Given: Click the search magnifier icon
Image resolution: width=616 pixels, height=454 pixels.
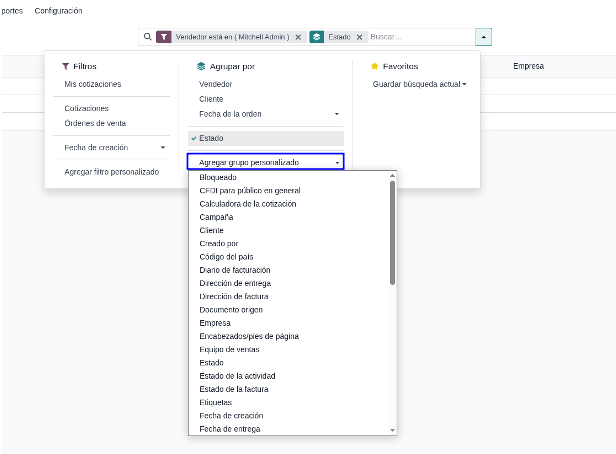Looking at the screenshot, I should (x=147, y=37).
